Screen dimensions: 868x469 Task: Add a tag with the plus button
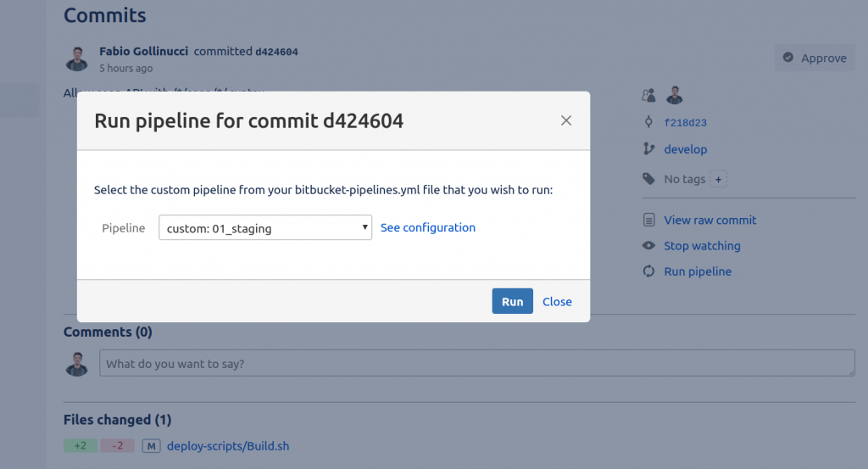[718, 179]
